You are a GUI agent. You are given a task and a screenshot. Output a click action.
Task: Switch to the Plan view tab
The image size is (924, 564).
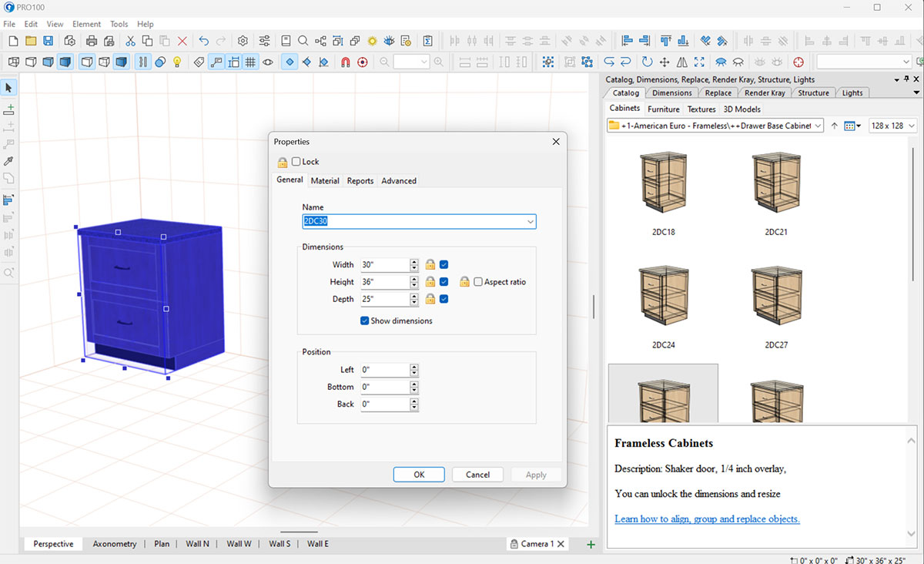[x=162, y=544]
